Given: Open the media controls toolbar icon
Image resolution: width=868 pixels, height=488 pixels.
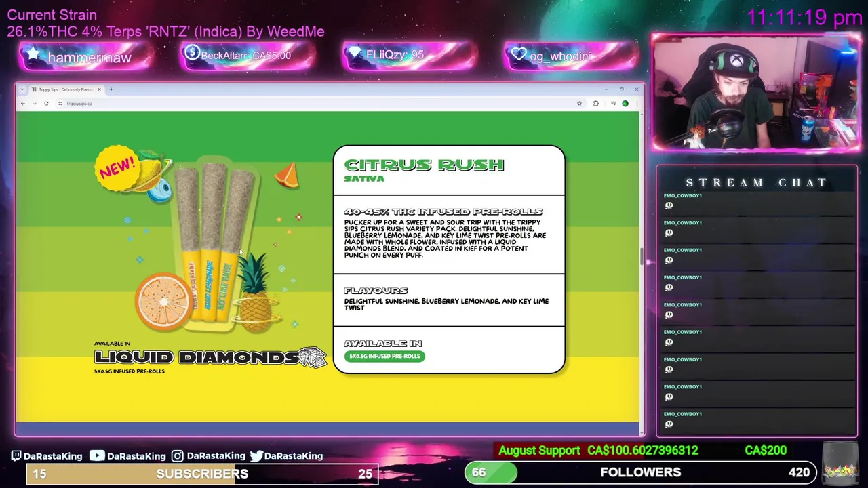Looking at the screenshot, I should [x=613, y=104].
